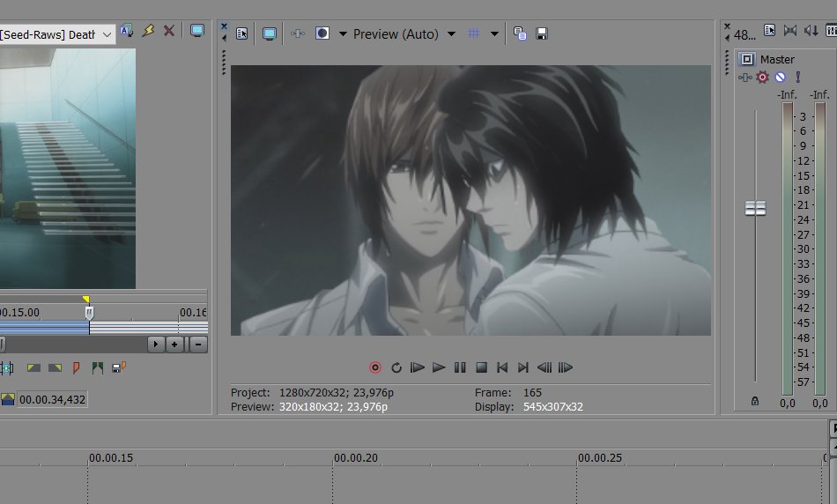Click the Master bus square icon

pos(747,59)
